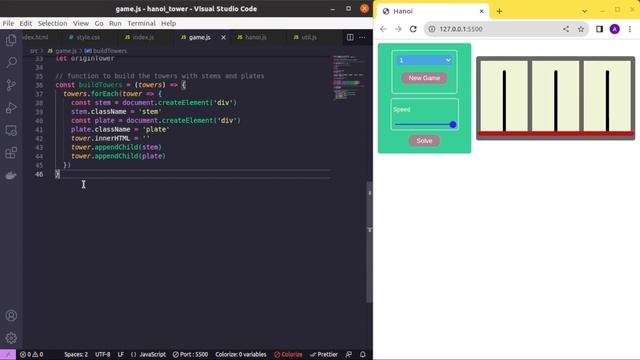Toggle the browser side panel
The image size is (640, 360).
click(599, 29)
